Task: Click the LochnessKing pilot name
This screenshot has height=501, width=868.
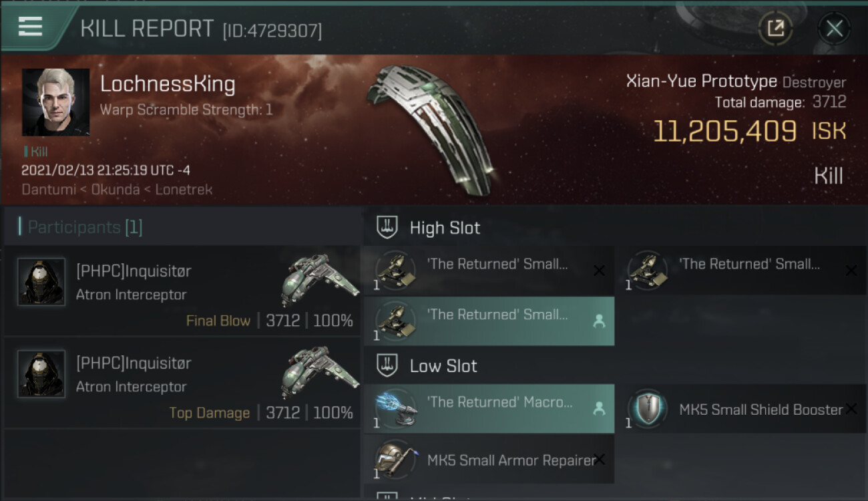Action: click(168, 84)
